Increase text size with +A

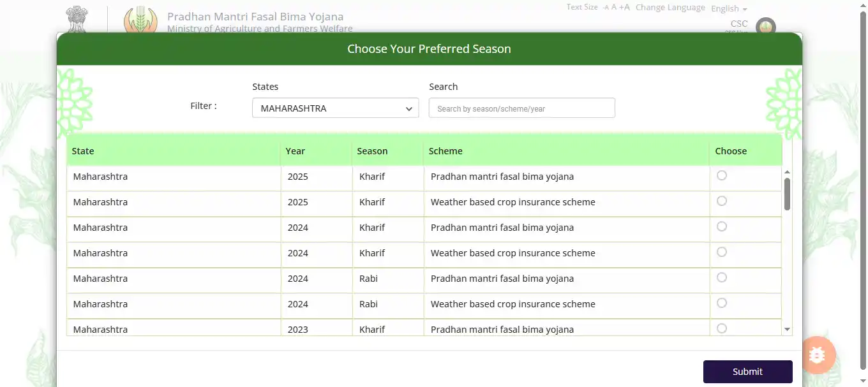(624, 8)
